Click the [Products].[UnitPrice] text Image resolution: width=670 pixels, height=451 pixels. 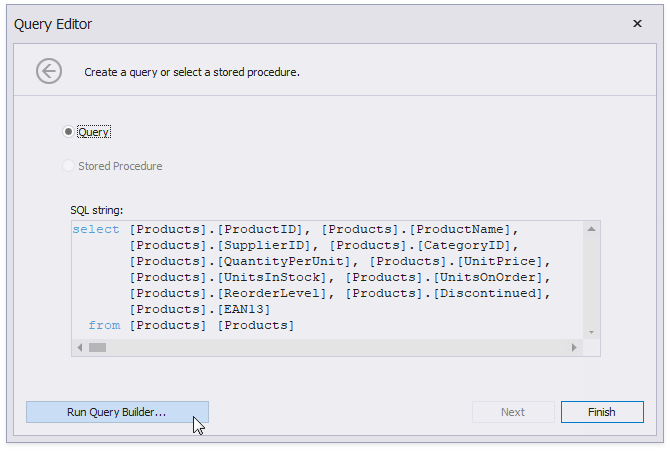(x=456, y=261)
